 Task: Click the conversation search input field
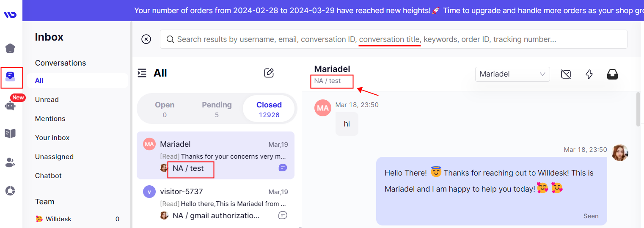394,39
